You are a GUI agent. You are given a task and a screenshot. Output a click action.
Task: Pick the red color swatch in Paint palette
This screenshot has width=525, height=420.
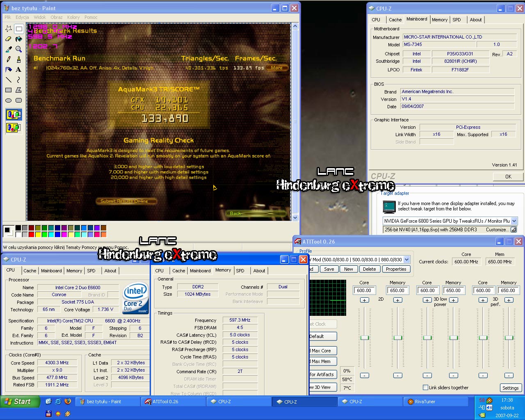(x=31, y=234)
